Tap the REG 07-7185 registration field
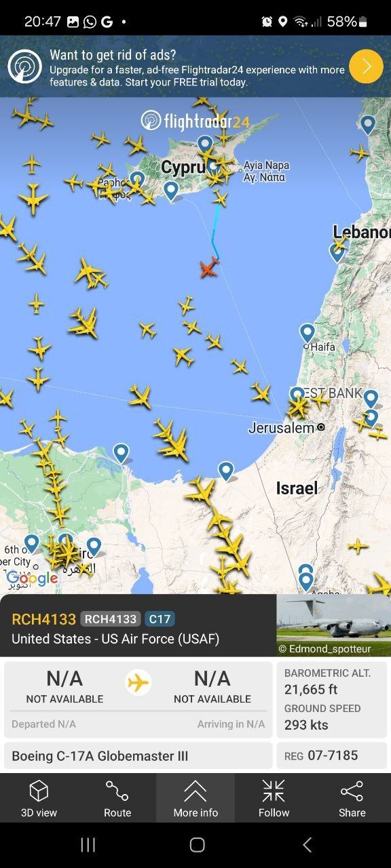391x868 pixels. click(332, 755)
